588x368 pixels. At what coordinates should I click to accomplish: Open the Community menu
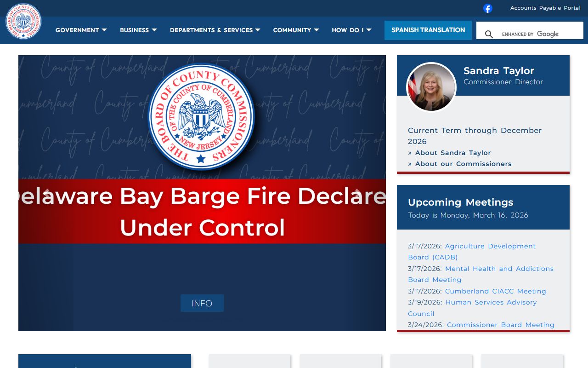[295, 30]
